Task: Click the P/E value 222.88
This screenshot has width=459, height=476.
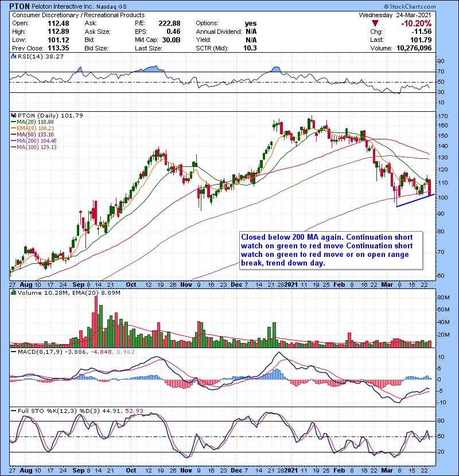Action: [x=169, y=24]
